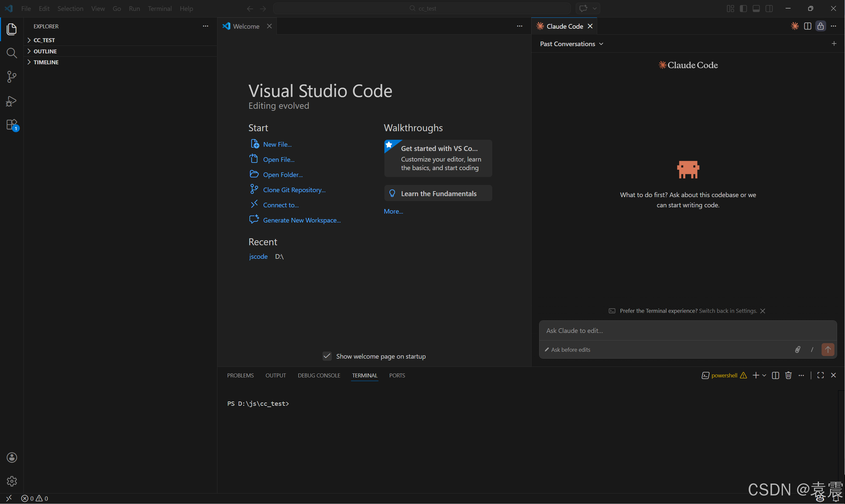845x504 pixels.
Task: Toggle primary side bar layout icon
Action: (x=743, y=9)
